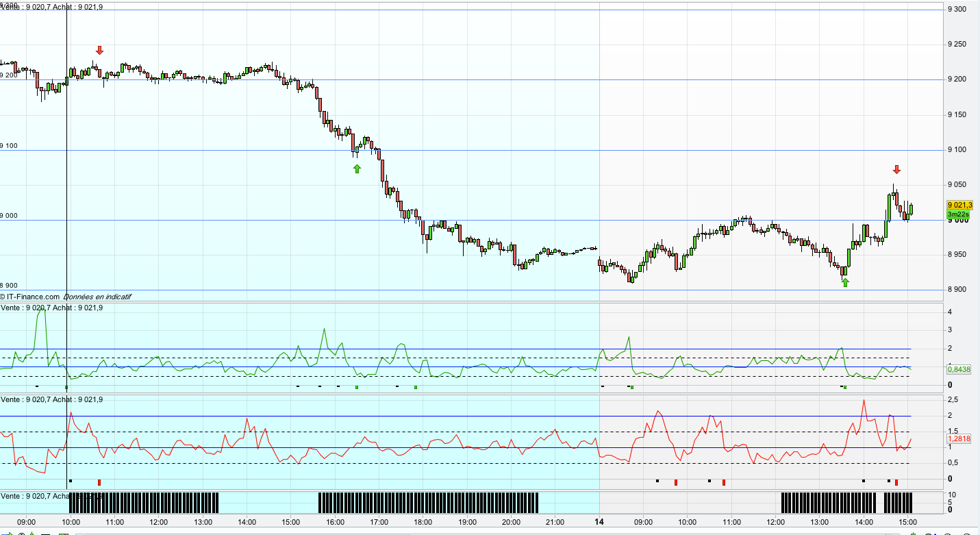Click the 9 050 price axis label

coord(957,184)
